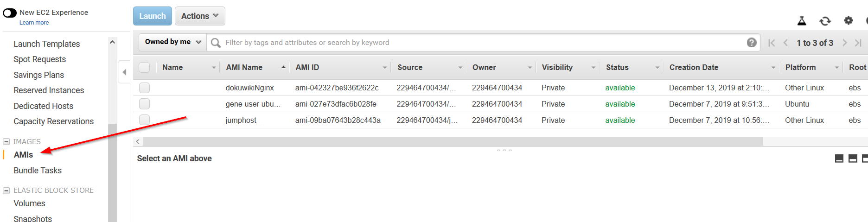Navigate to Volumes in the sidebar
The height and width of the screenshot is (222, 868).
coord(29,203)
